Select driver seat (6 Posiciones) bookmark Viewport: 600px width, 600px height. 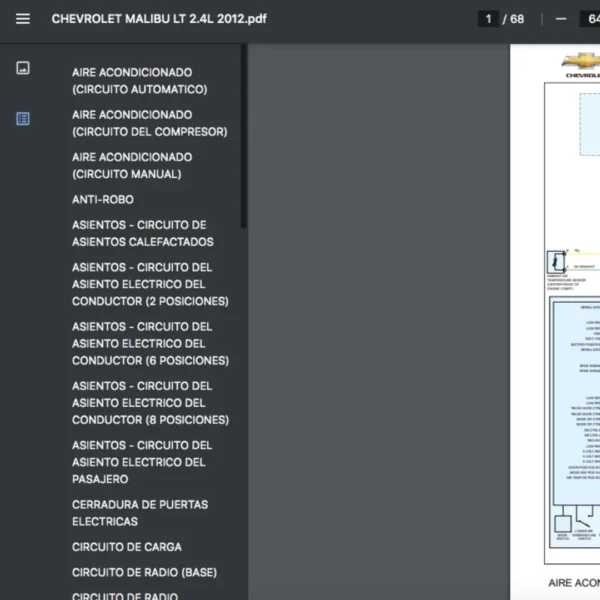(149, 343)
